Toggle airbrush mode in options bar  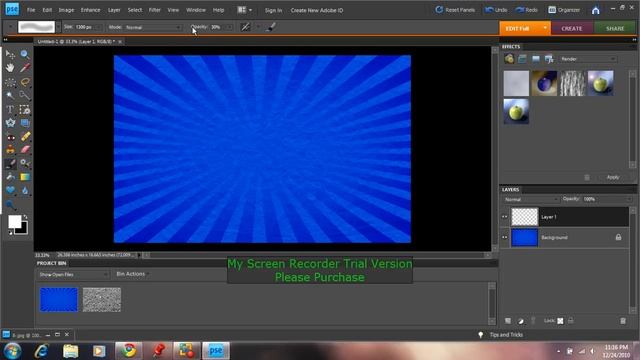pyautogui.click(x=245, y=27)
